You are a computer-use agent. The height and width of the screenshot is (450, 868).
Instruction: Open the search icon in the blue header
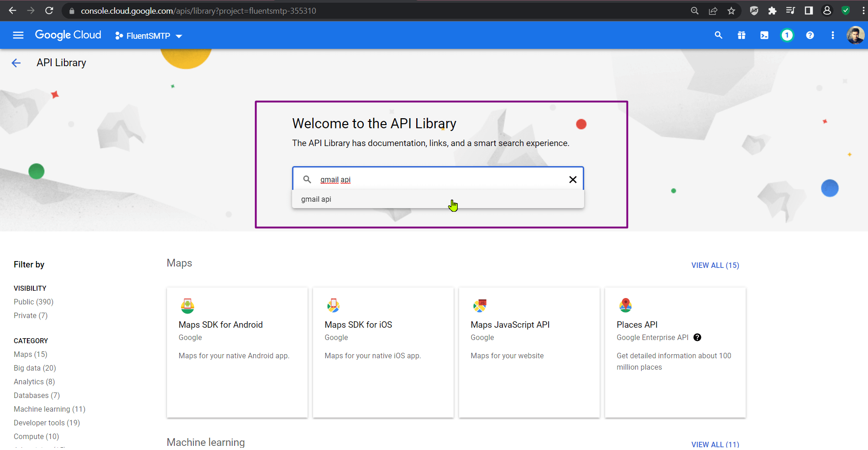(x=718, y=35)
